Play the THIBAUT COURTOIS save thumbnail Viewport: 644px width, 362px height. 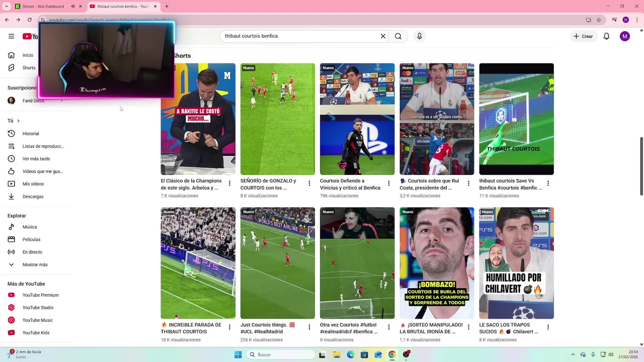(516, 119)
